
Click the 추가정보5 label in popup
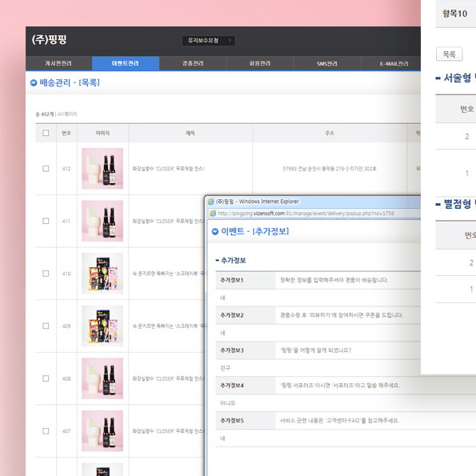point(232,421)
